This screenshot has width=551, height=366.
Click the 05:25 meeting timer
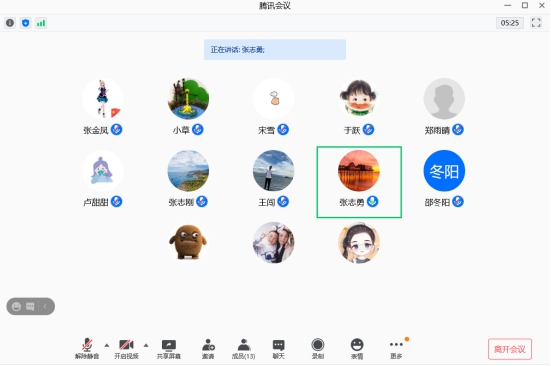pos(510,23)
